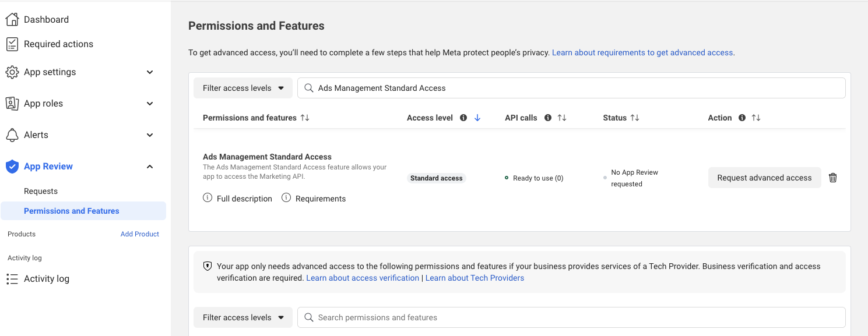Viewport: 868px width, 336px height.
Task: Click the Access level info icon
Action: [463, 117]
